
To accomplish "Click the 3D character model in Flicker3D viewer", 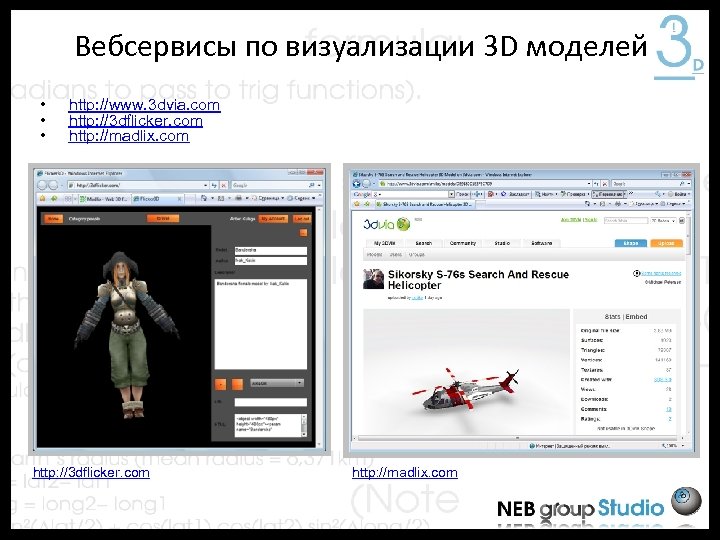I will pyautogui.click(x=128, y=334).
